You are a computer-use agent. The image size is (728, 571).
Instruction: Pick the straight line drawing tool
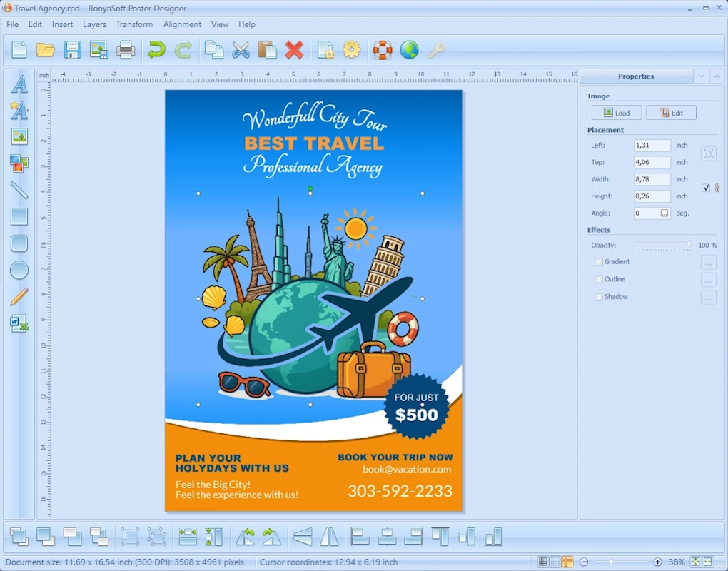tap(19, 190)
